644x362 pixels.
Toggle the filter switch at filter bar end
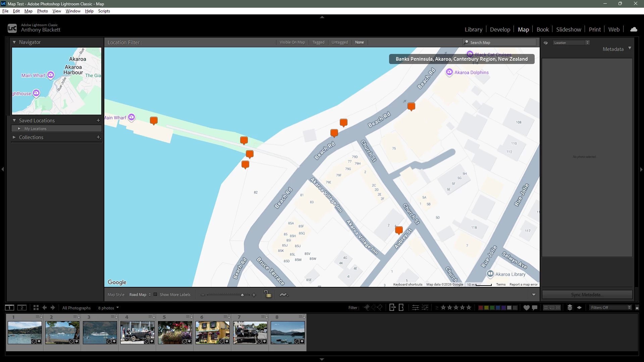coord(637,307)
